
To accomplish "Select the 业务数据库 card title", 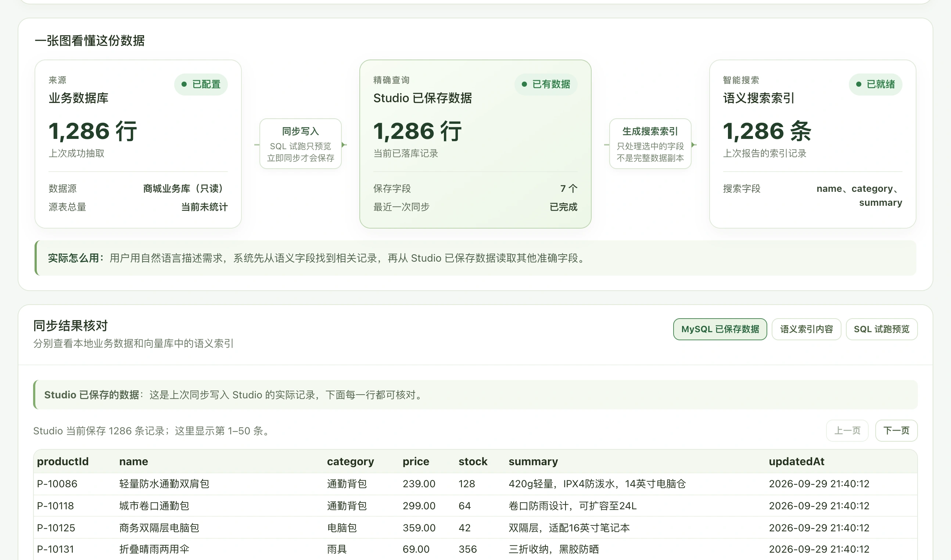I will coord(79,98).
